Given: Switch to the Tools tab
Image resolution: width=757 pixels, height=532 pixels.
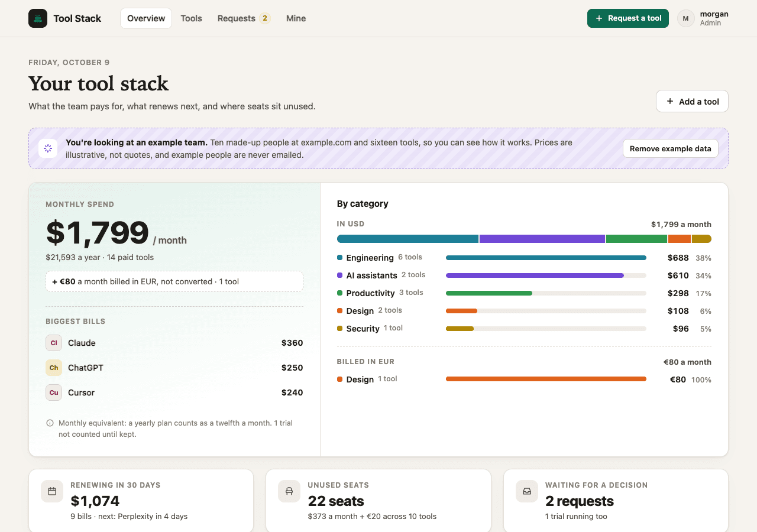Looking at the screenshot, I should click(191, 18).
